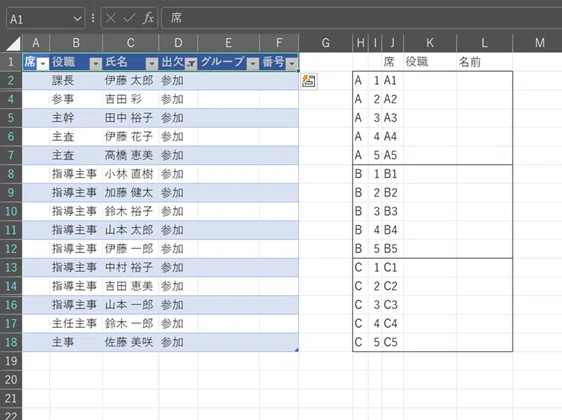Screen dimensions: 562x420
Task: Click the seat cell C1
Action: click(x=392, y=267)
